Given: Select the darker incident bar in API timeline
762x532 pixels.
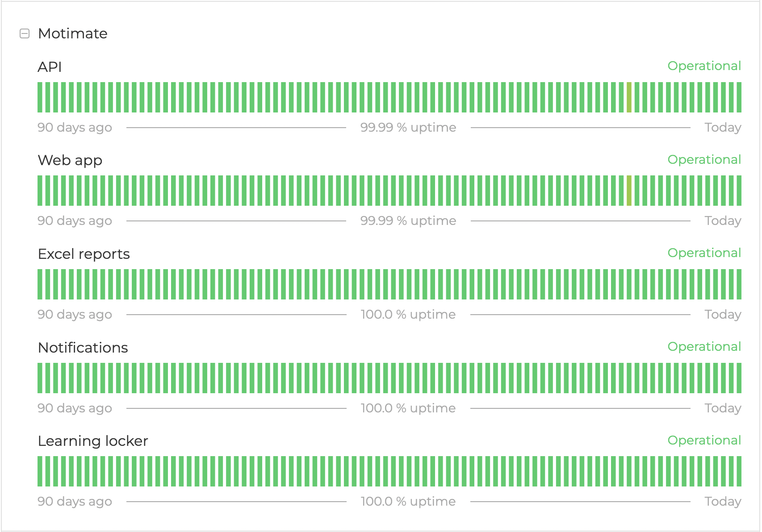Looking at the screenshot, I should (x=629, y=97).
